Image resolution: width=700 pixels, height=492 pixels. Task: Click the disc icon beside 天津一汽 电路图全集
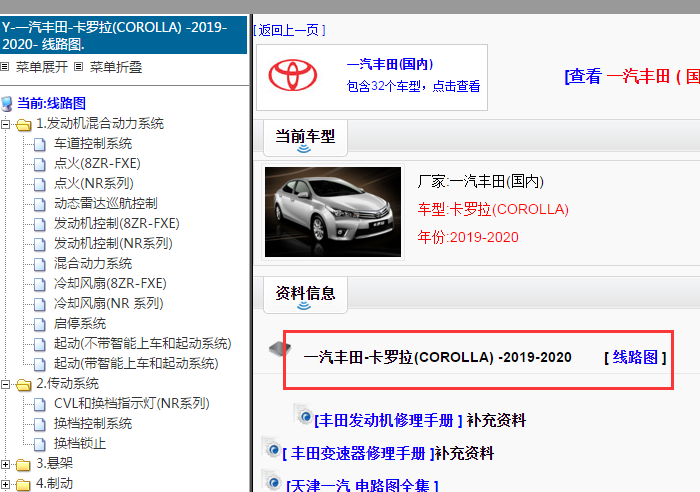click(272, 480)
